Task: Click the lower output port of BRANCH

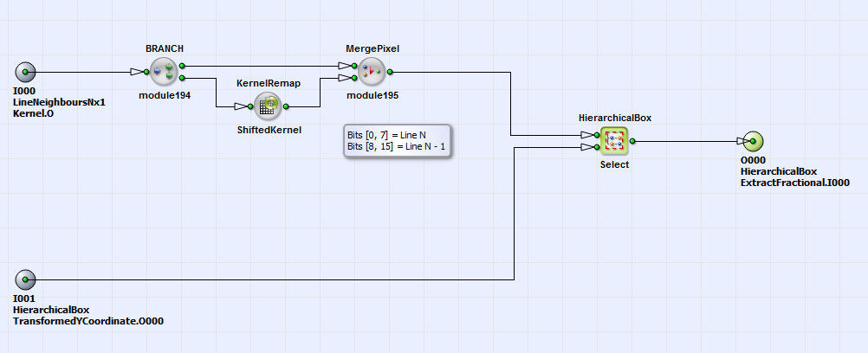Action: point(182,78)
